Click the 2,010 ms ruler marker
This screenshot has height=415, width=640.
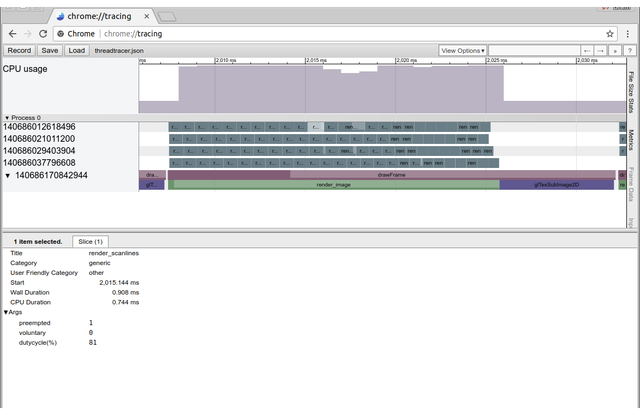pos(226,60)
